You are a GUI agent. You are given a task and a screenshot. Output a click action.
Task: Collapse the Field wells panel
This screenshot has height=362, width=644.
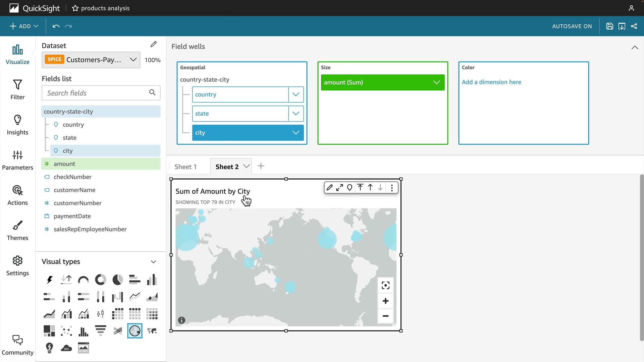point(635,47)
